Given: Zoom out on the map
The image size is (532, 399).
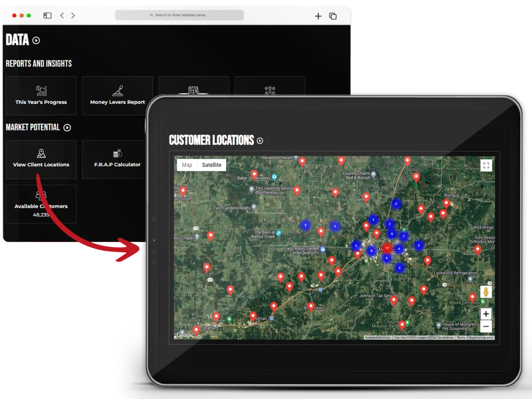Looking at the screenshot, I should (x=486, y=326).
